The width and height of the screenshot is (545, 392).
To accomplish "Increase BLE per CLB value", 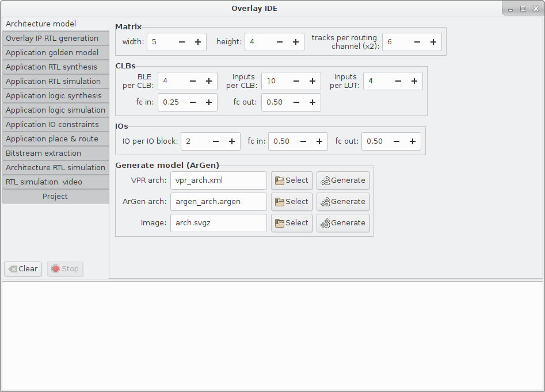I will tap(209, 81).
